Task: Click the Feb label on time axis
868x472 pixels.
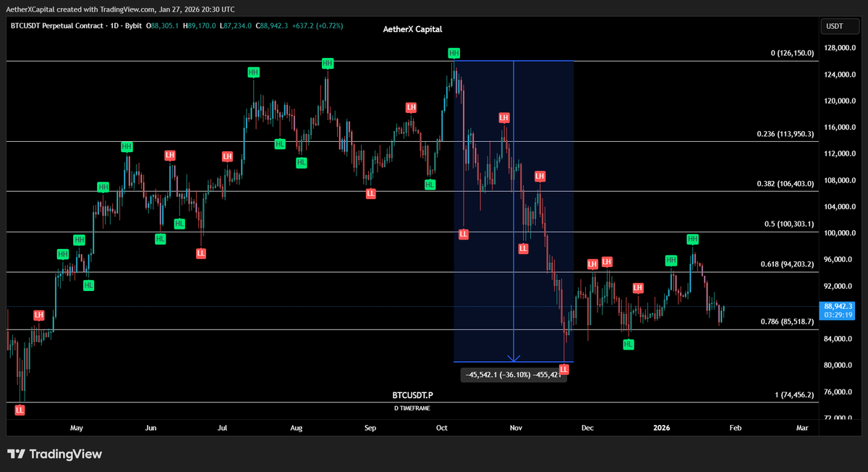Action: (735, 429)
